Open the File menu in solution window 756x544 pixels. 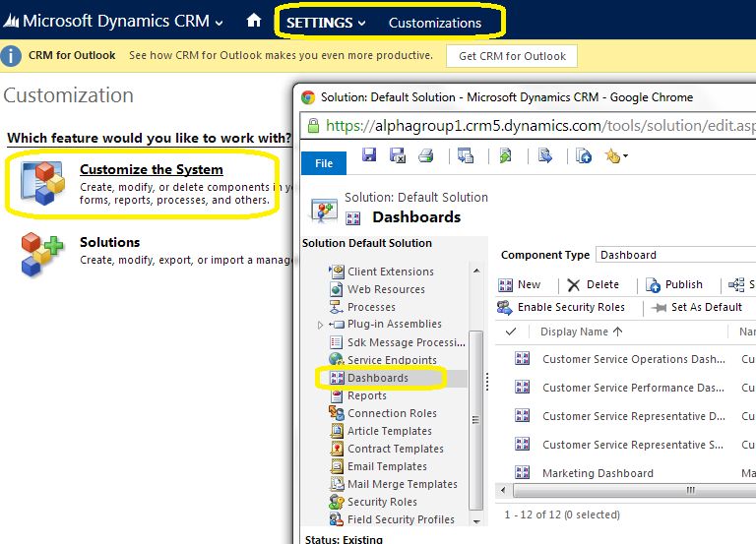coord(324,163)
